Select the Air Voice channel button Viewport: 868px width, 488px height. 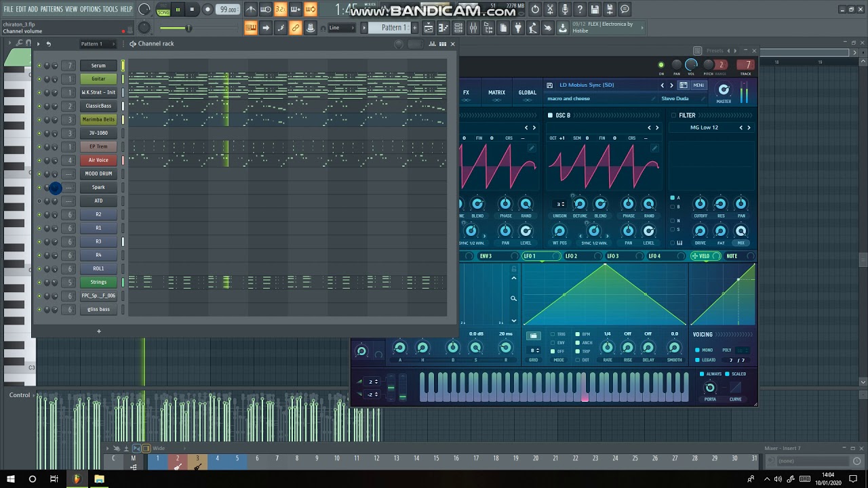(x=98, y=160)
